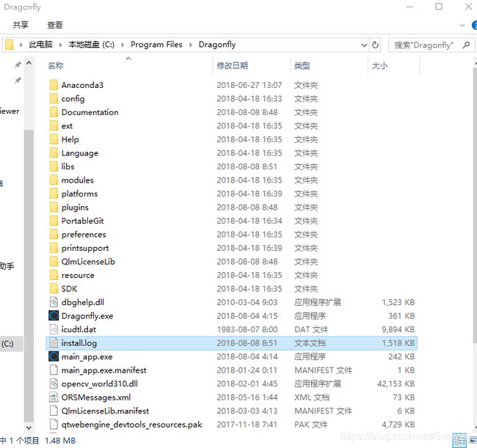Go to Program Files breadcrumb
This screenshot has width=477, height=448.
pyautogui.click(x=156, y=45)
